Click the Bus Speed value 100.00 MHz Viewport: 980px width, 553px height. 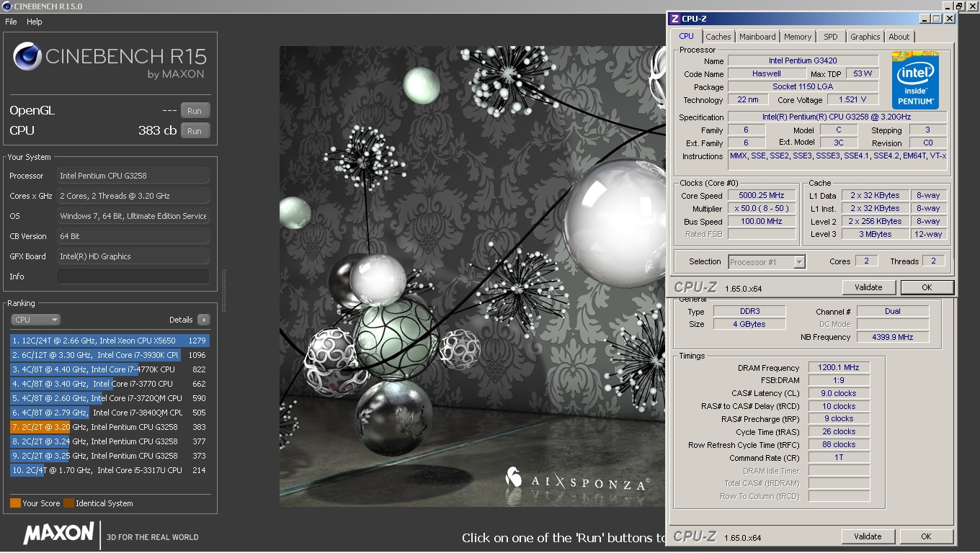tap(762, 221)
